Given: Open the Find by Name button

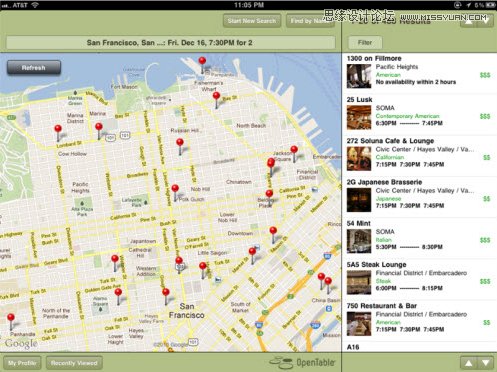Looking at the screenshot, I should [310, 21].
